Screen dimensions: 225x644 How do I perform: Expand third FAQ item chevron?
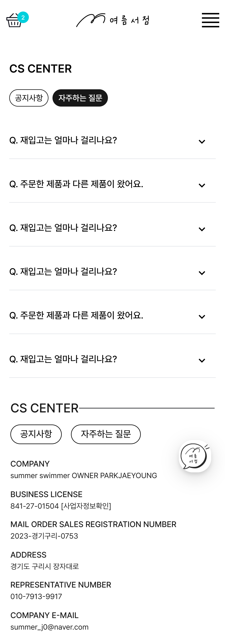click(202, 229)
